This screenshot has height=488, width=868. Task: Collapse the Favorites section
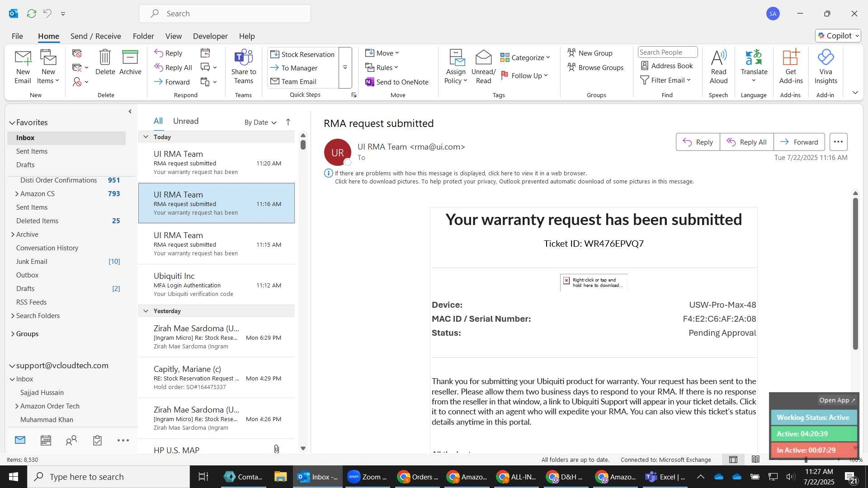[12, 122]
